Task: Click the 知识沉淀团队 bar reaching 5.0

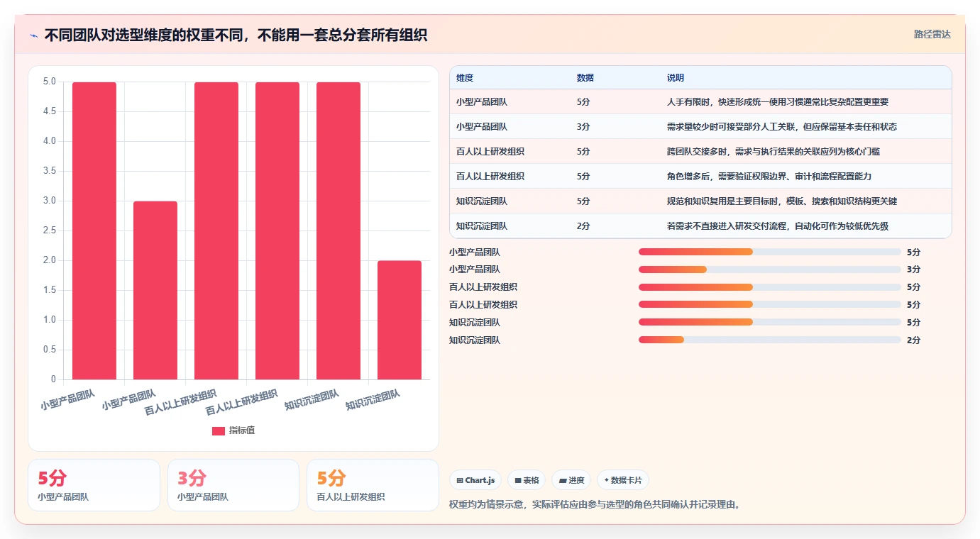Action: point(338,230)
